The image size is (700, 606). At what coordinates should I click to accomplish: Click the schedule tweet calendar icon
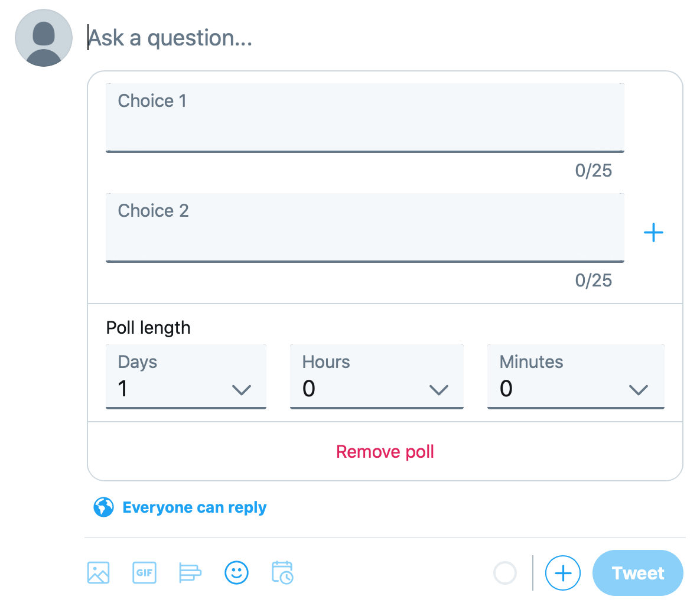[x=282, y=572]
